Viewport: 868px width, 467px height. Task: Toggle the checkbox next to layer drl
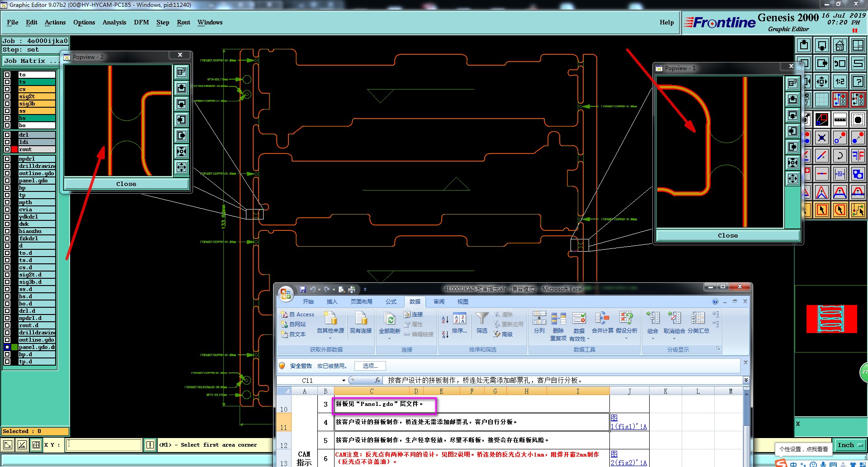pyautogui.click(x=7, y=135)
